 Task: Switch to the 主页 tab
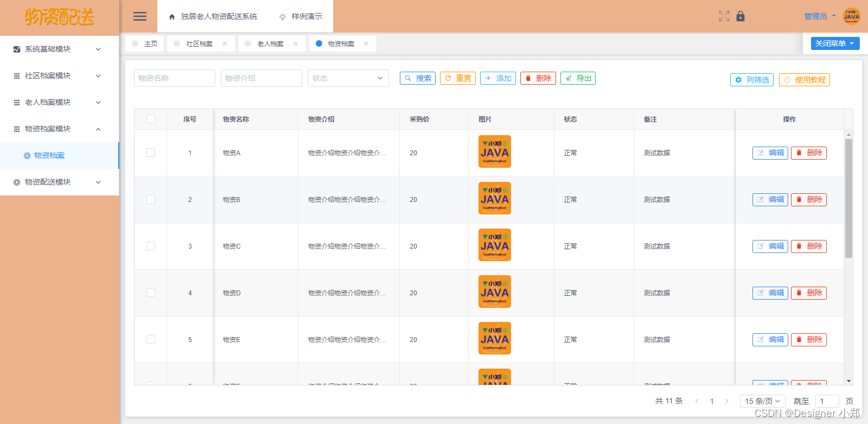pos(145,44)
